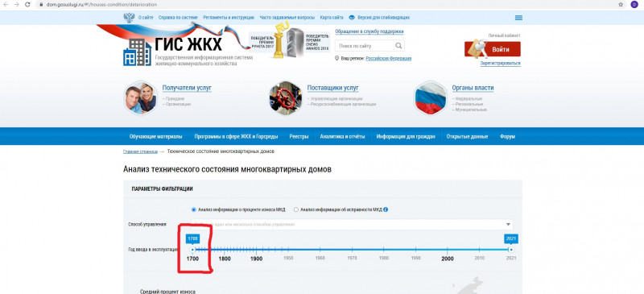Bookmark the page with the star icon

(x=621, y=5)
